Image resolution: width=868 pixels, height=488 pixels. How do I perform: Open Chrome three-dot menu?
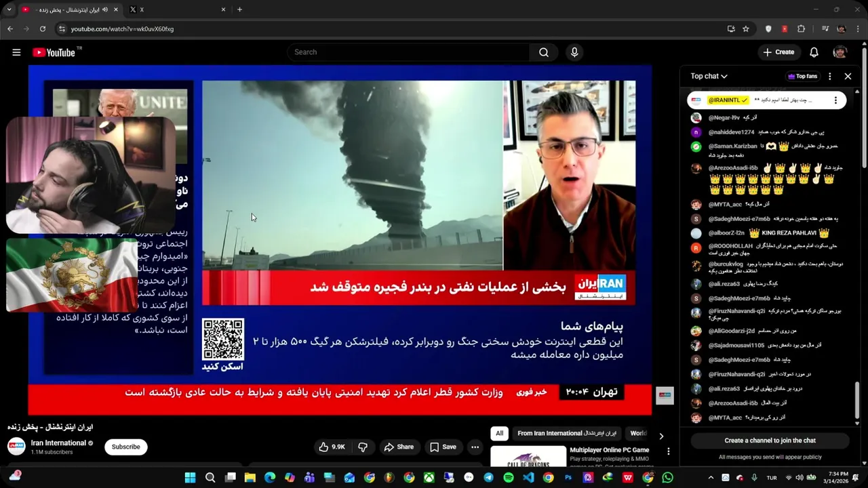(x=857, y=29)
